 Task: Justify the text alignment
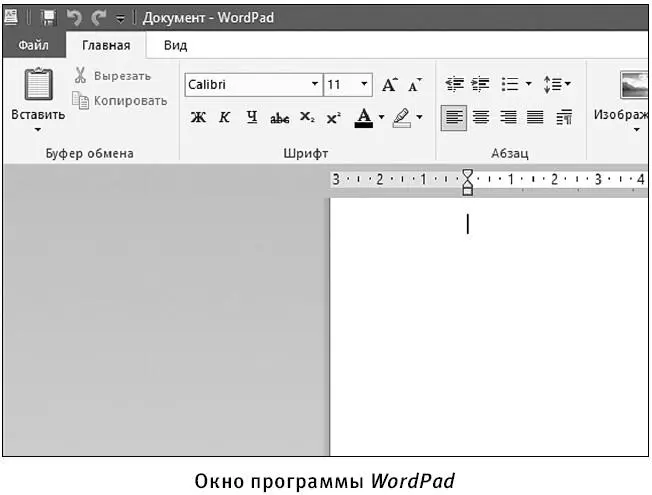535,118
